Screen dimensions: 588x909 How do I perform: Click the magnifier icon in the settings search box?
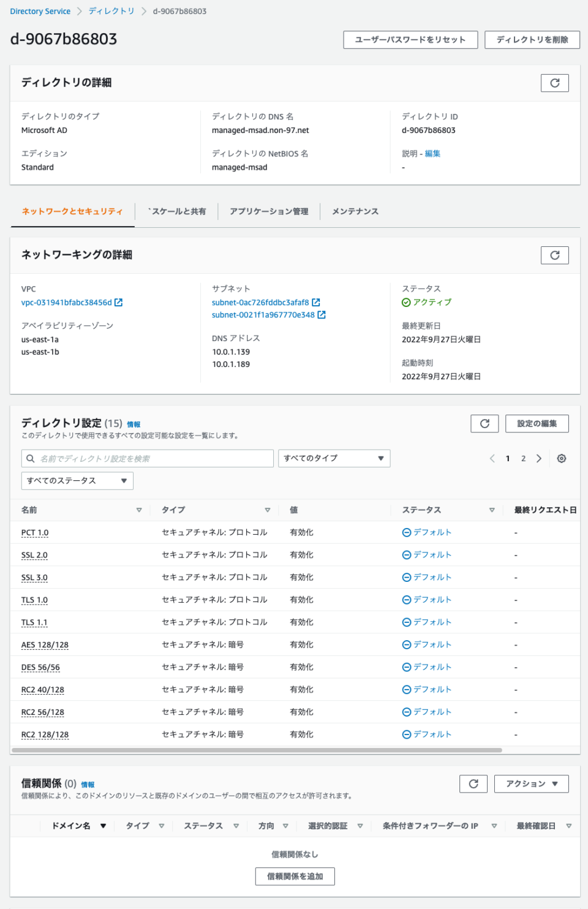(30, 458)
